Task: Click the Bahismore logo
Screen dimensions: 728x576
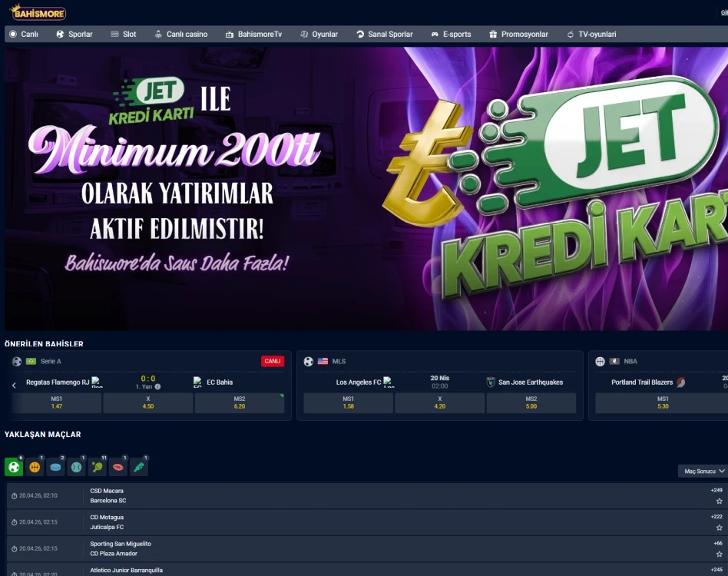Action: click(38, 12)
